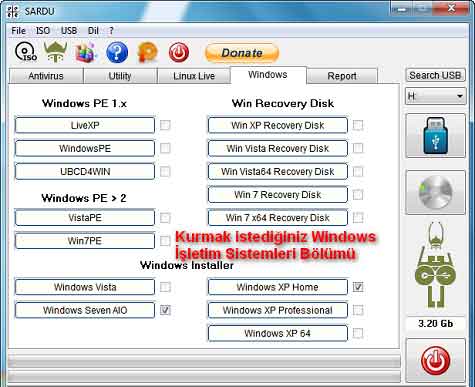
Task: Click the Win7PE button
Action: pos(85,241)
